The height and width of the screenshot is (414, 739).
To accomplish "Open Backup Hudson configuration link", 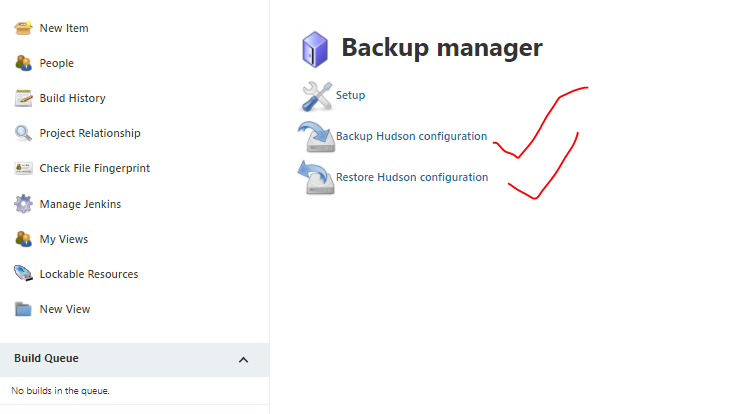I will coord(411,136).
